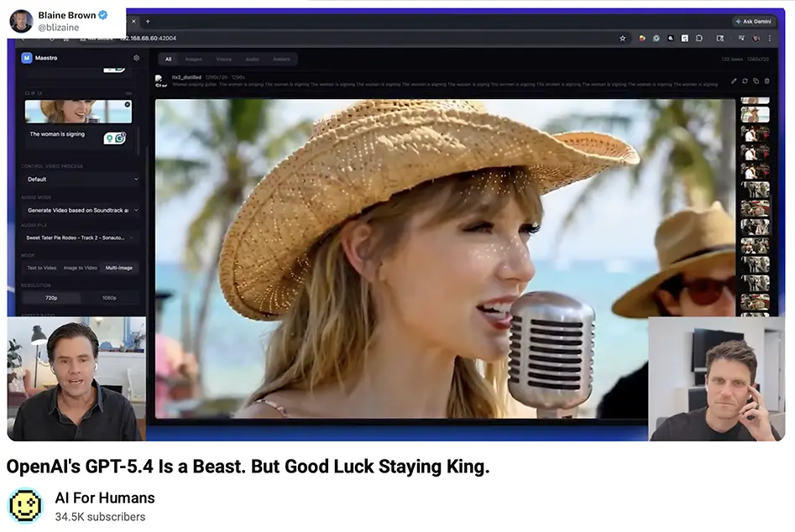The height and width of the screenshot is (532, 795).
Task: Open the Audio Mode dropdown
Action: (x=81, y=210)
